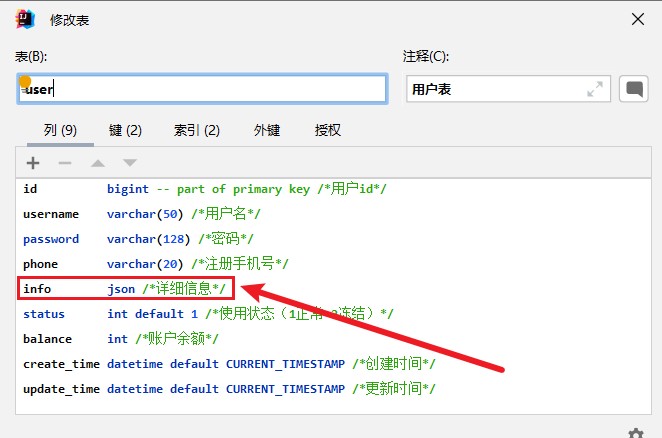Click the remove column minus icon

(x=65, y=163)
